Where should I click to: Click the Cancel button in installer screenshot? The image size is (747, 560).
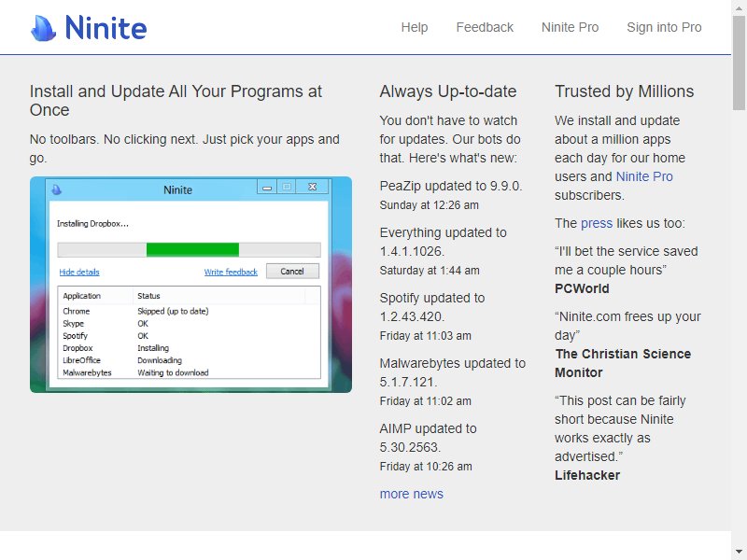(292, 271)
